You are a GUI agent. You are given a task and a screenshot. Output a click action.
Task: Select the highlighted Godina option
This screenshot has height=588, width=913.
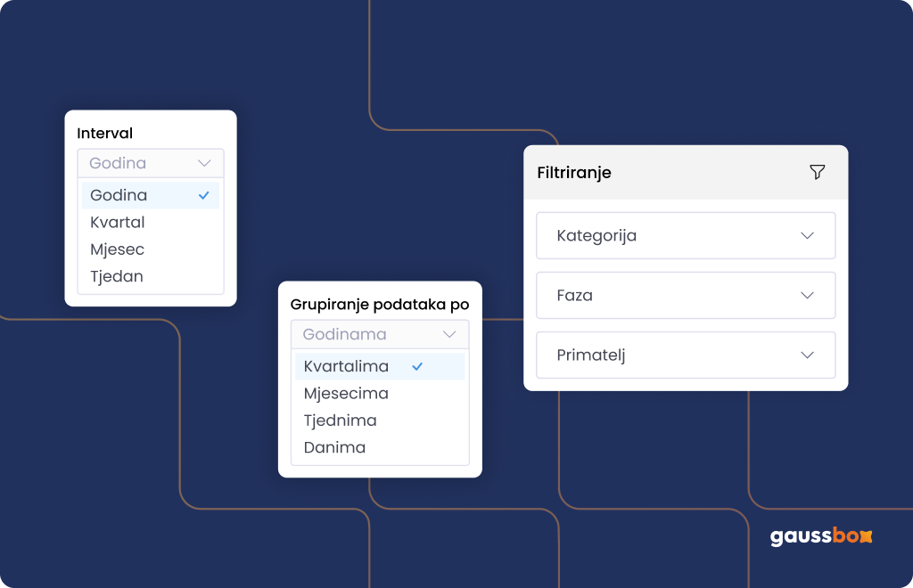coord(150,195)
